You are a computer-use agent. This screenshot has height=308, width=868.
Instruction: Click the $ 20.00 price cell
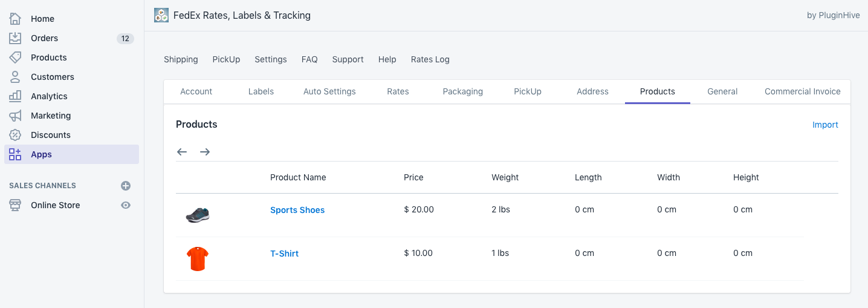(419, 209)
